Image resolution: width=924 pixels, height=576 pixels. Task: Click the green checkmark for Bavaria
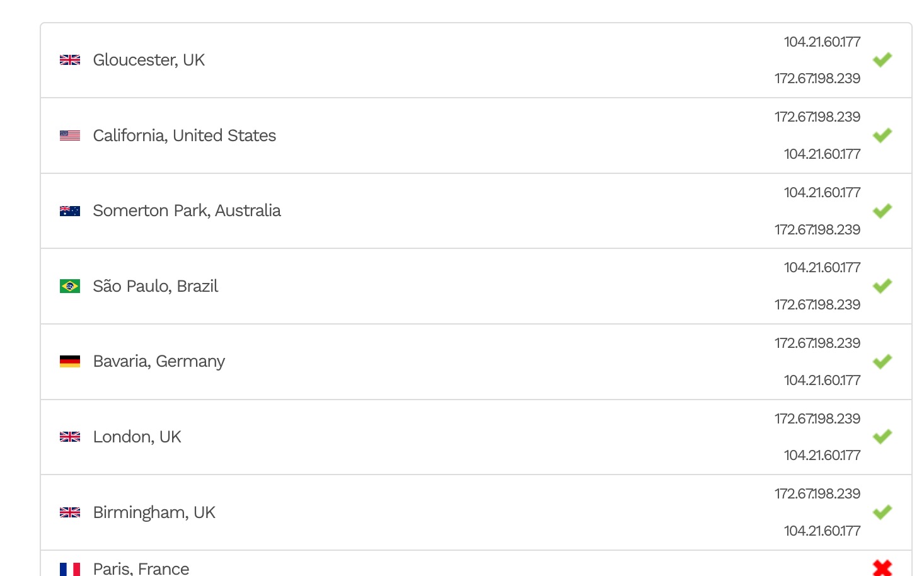[x=882, y=361]
